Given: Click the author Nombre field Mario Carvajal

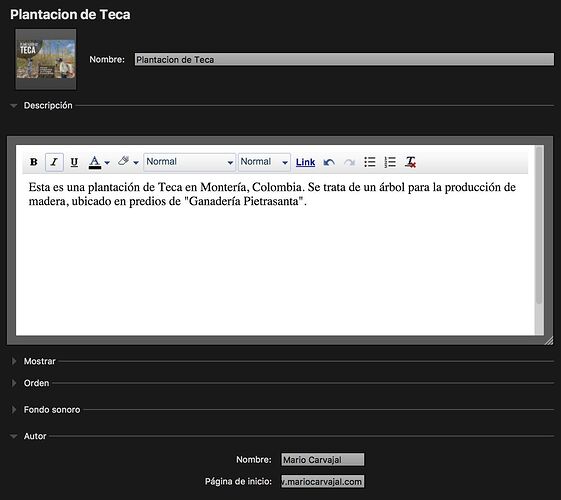Looking at the screenshot, I should [322, 460].
